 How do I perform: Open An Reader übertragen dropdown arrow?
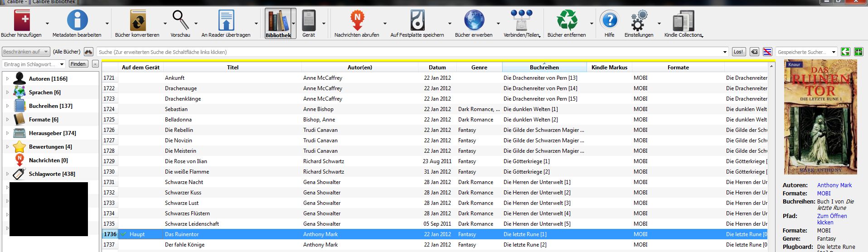click(x=256, y=23)
